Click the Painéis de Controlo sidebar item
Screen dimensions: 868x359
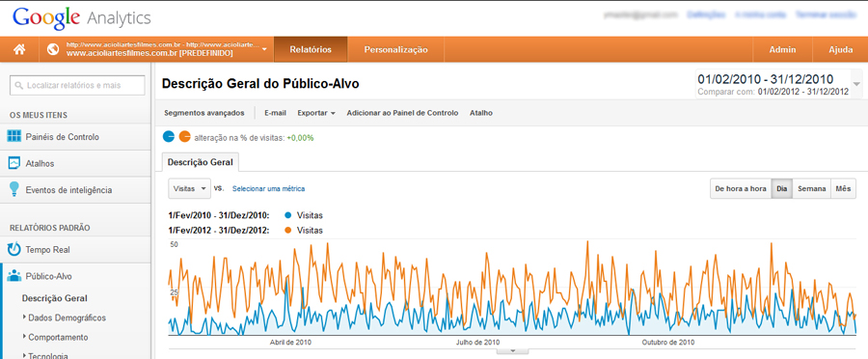tap(75, 136)
